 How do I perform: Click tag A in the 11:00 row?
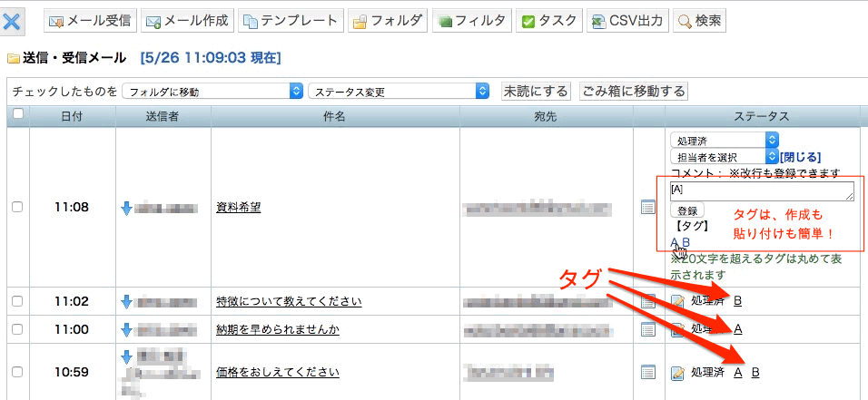737,330
